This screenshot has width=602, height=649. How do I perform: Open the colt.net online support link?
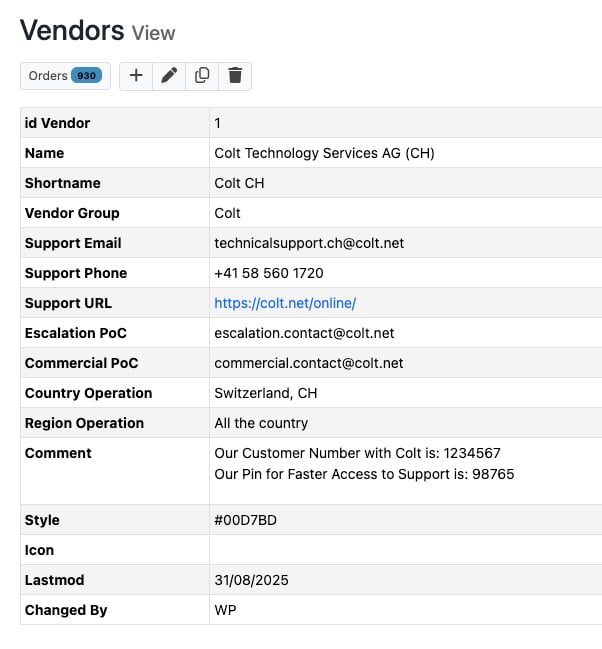(x=285, y=303)
